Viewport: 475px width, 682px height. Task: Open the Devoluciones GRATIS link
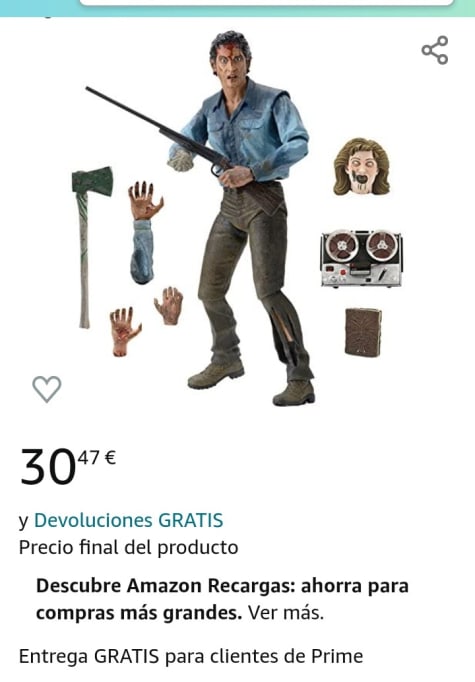tap(128, 520)
